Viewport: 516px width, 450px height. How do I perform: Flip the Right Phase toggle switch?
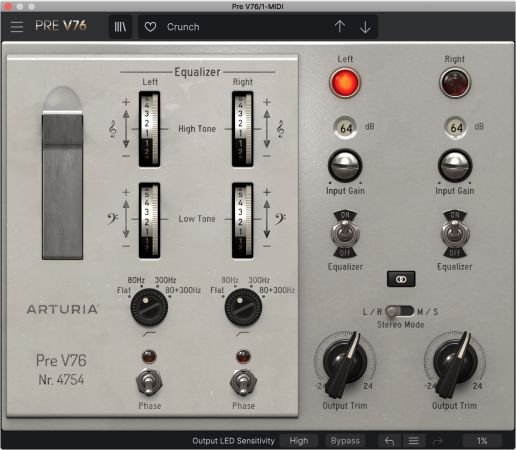coord(243,382)
